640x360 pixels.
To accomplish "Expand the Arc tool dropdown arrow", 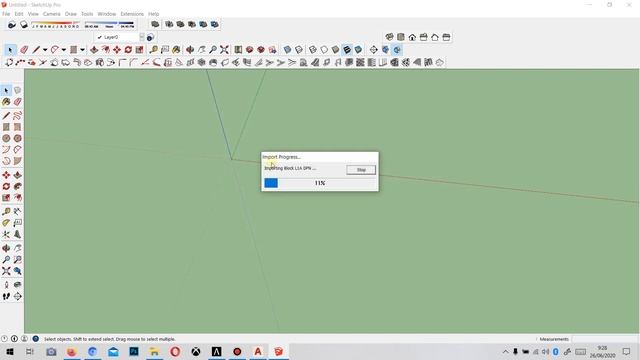I will coord(64,50).
